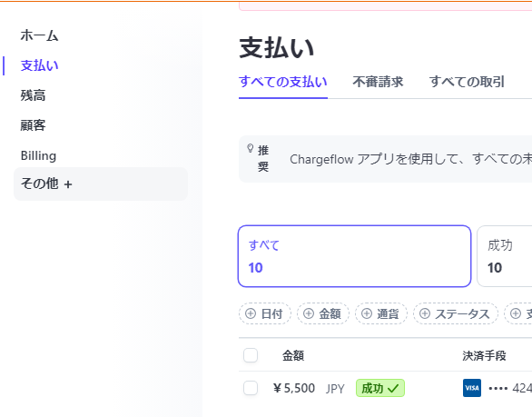Screen dimensions: 532x417
Task: Switch to the 不審請求 tab
Action: 378,82
